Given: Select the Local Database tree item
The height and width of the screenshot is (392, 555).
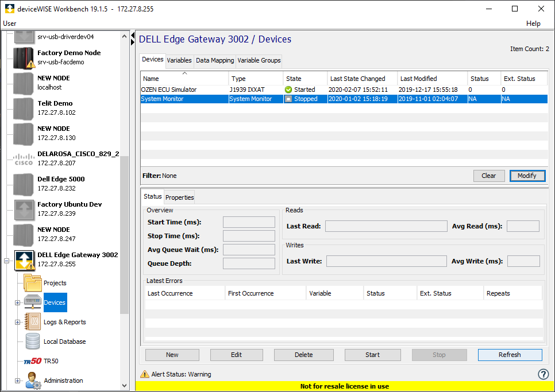Looking at the screenshot, I should (x=65, y=341).
